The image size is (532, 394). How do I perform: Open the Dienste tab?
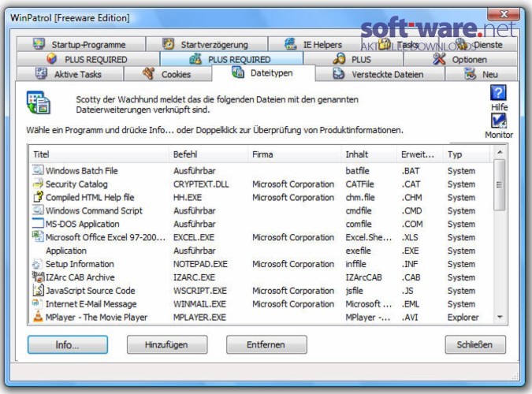[479, 44]
